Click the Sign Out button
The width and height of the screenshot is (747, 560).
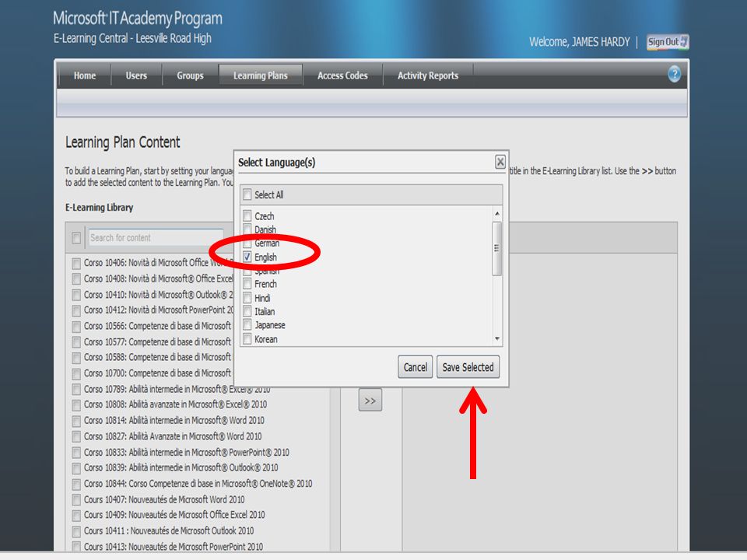click(x=668, y=42)
